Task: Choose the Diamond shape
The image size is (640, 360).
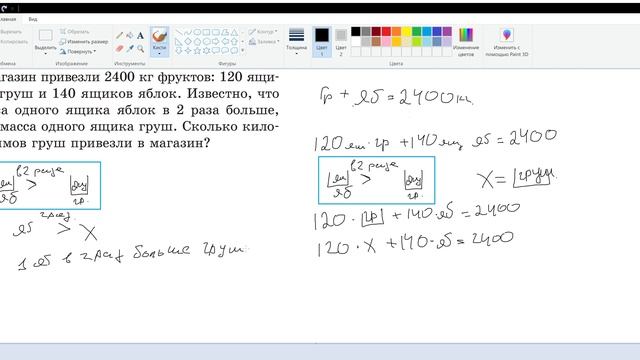Action: click(x=188, y=42)
